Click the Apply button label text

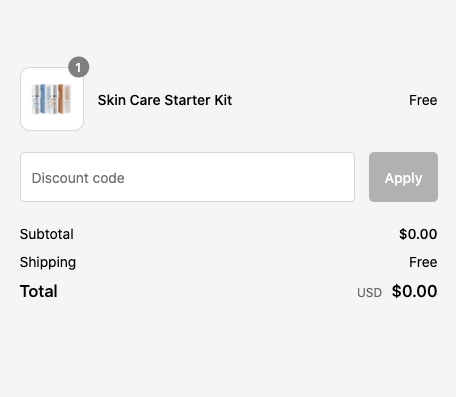(x=403, y=178)
